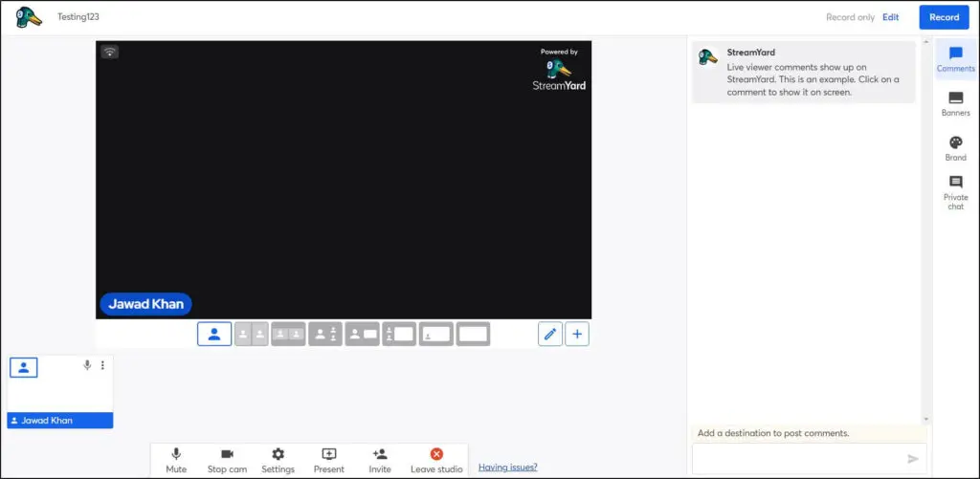The width and height of the screenshot is (980, 479).
Task: Select the spotlight layout with side people
Action: coord(325,334)
